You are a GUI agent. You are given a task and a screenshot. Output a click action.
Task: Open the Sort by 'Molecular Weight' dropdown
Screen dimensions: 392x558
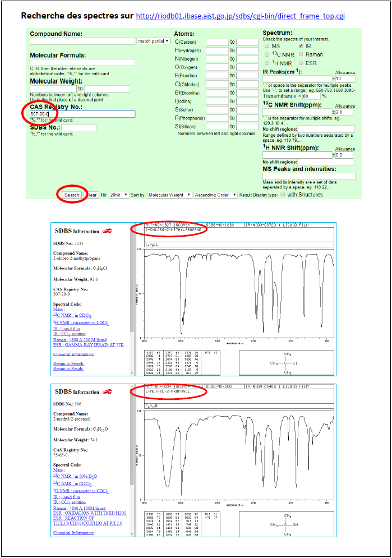169,195
